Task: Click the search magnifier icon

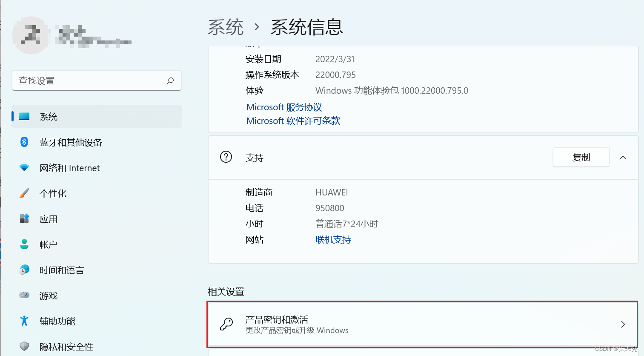Action: 170,80
